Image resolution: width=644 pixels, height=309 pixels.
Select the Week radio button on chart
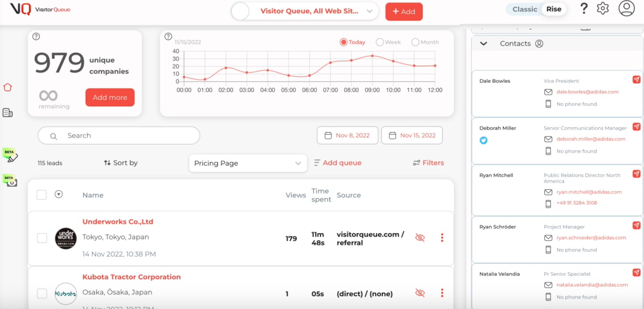click(x=380, y=42)
